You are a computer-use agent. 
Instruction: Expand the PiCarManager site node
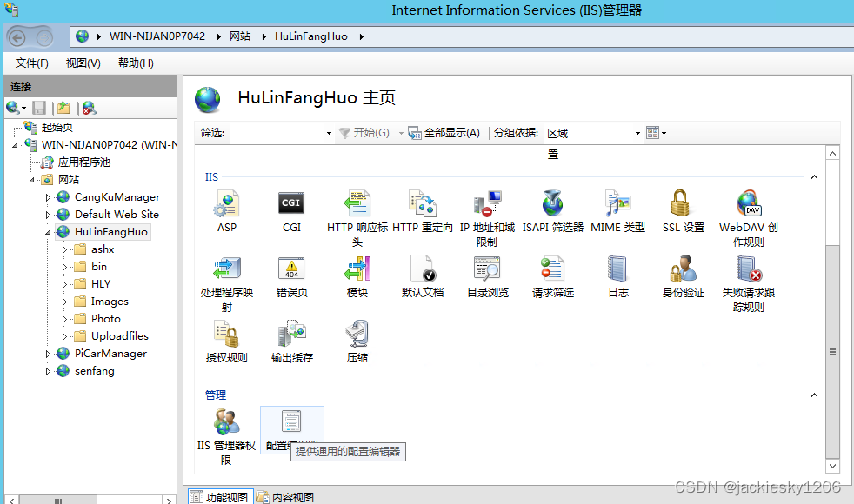click(x=50, y=354)
